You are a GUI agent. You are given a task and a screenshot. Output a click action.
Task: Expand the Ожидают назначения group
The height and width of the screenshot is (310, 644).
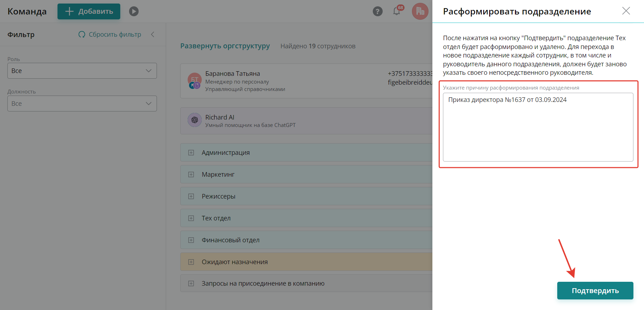click(191, 262)
